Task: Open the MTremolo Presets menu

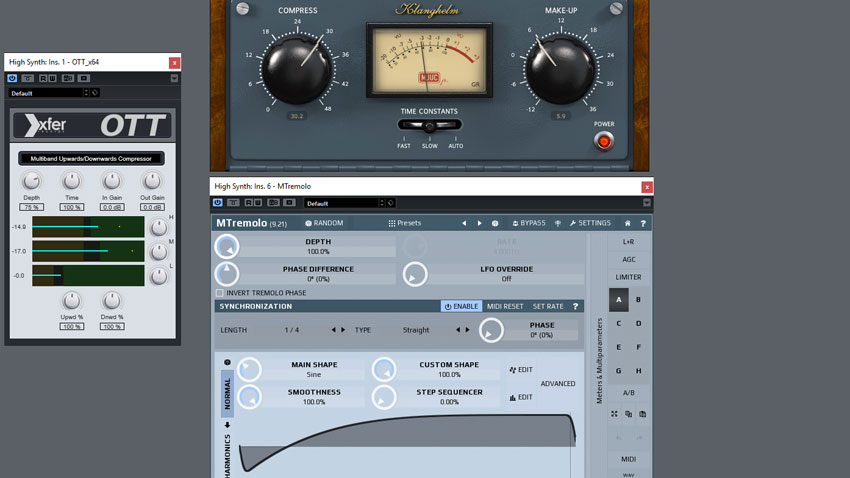Action: (404, 223)
